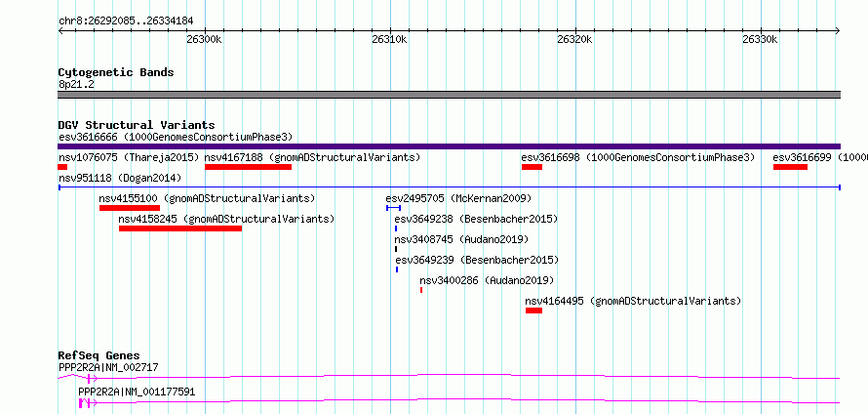
Task: Click nsv4155100 gnomAD variant label
Action: click(x=207, y=198)
